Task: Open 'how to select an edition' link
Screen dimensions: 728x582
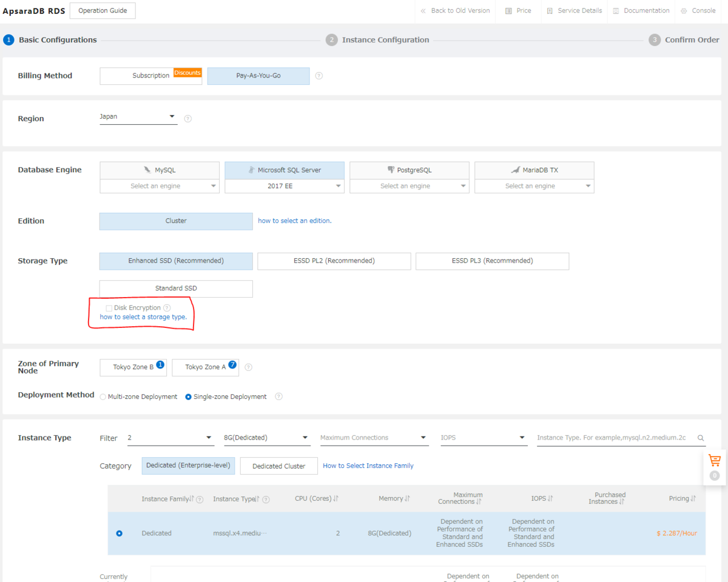Action: 295,221
